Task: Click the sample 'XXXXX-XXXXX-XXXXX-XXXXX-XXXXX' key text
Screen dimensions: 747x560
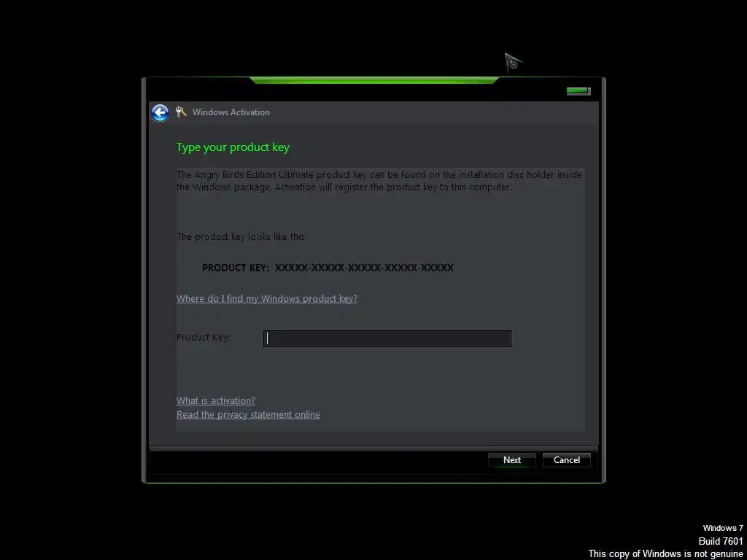Action: point(365,268)
